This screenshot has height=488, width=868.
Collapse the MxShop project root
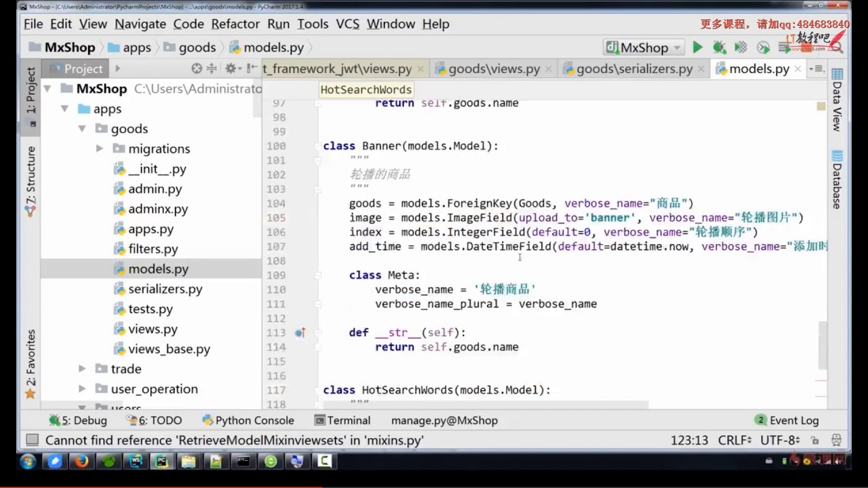pos(47,89)
